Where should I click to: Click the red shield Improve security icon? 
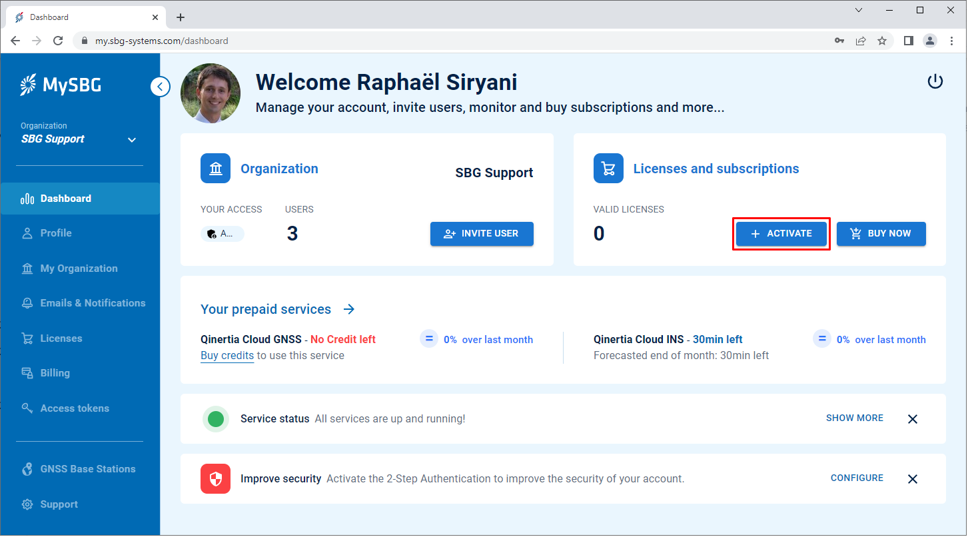(x=215, y=479)
